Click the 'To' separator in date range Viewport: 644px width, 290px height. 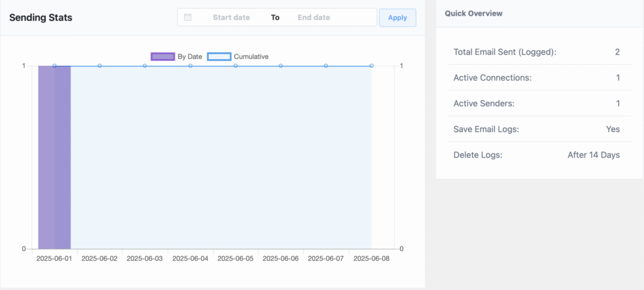[275, 18]
